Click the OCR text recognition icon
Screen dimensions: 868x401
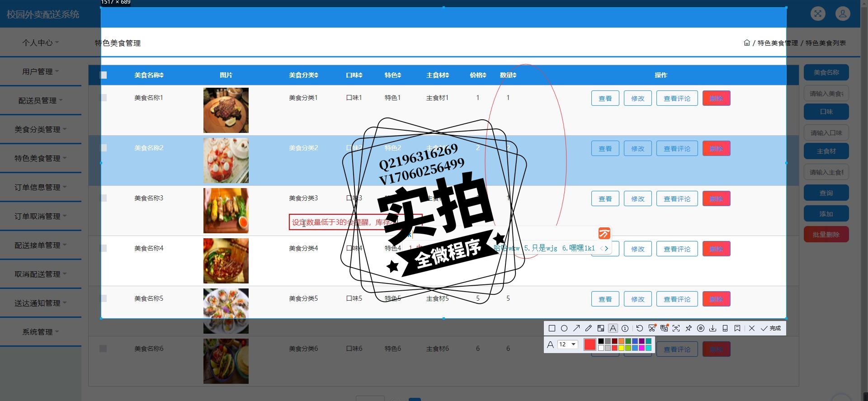pyautogui.click(x=676, y=328)
